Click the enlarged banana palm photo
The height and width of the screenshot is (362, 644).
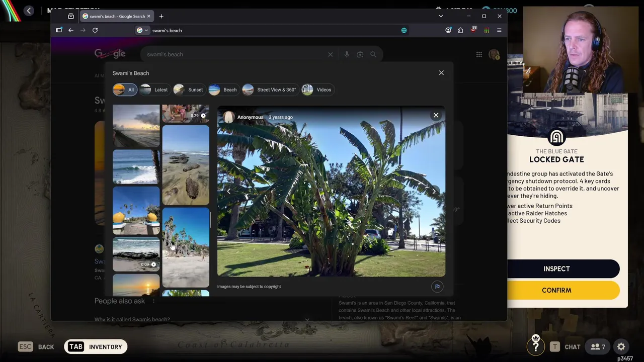pyautogui.click(x=331, y=191)
